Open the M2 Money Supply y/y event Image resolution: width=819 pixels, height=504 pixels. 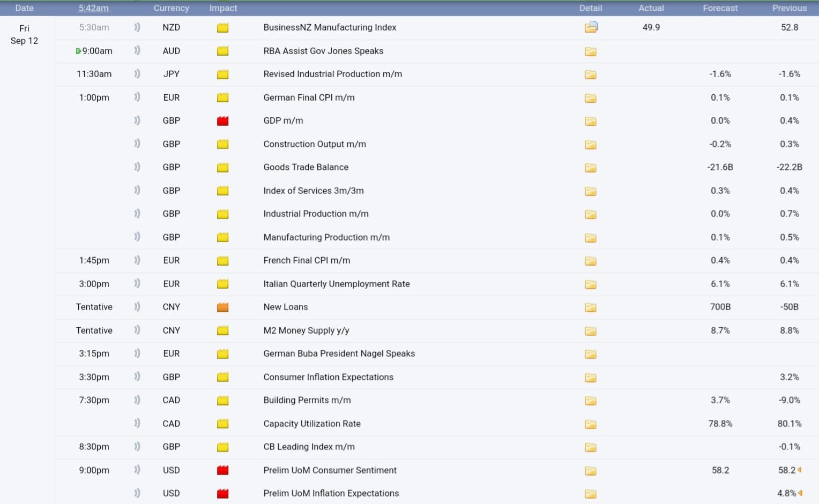click(306, 330)
